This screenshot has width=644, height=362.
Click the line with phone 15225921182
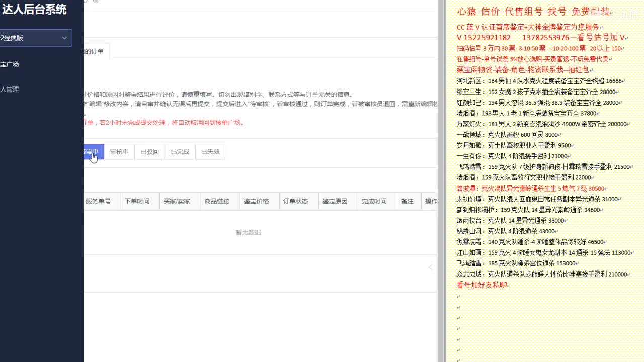(541, 38)
